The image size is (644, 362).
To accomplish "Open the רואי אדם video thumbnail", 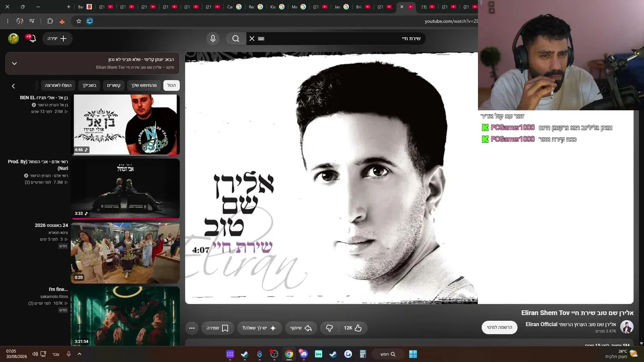I will (125, 189).
